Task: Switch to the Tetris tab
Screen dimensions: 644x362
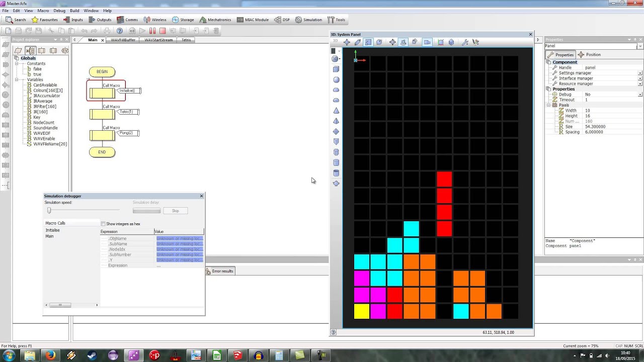Action: click(186, 40)
